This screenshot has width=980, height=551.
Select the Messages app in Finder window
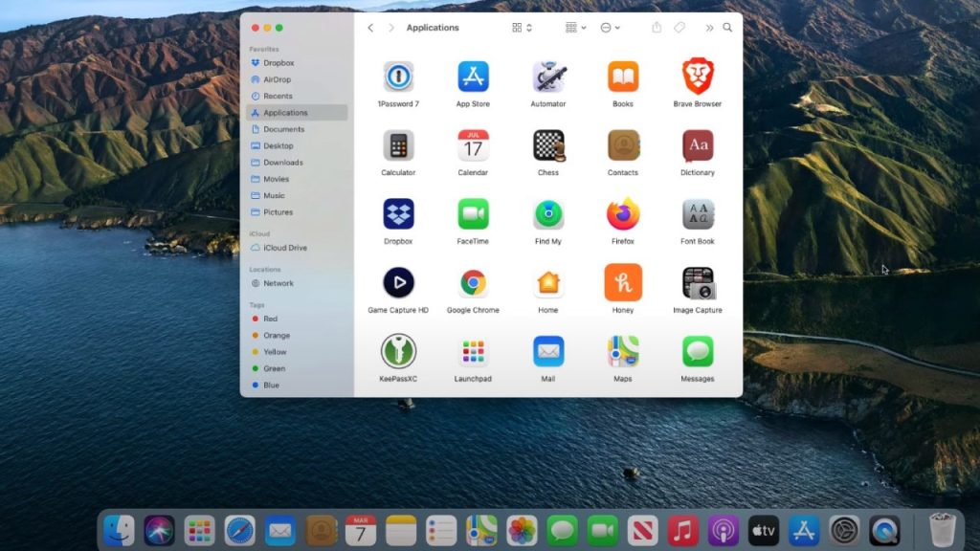698,352
